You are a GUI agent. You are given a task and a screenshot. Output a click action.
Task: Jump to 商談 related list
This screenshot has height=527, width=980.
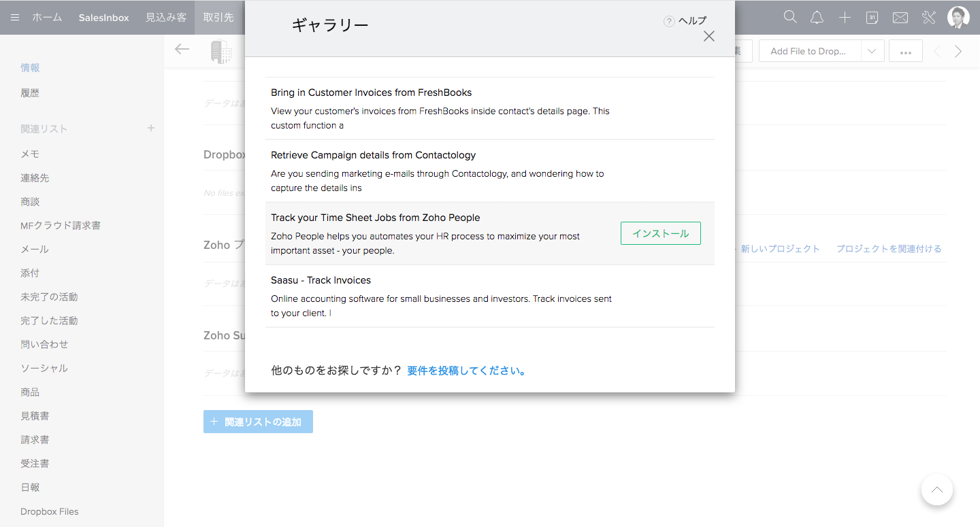pyautogui.click(x=30, y=201)
